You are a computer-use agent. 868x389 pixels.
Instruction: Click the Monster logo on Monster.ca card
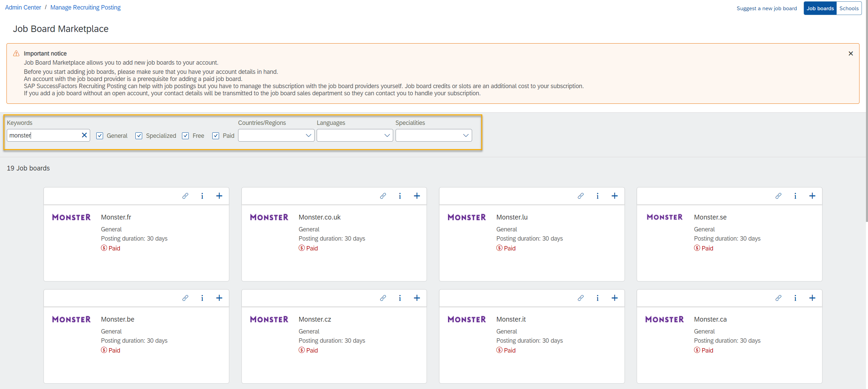coord(664,319)
